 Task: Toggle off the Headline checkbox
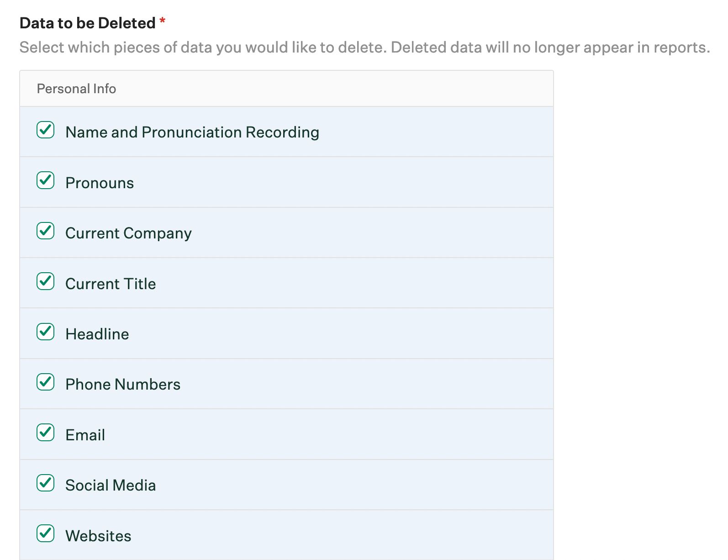46,332
